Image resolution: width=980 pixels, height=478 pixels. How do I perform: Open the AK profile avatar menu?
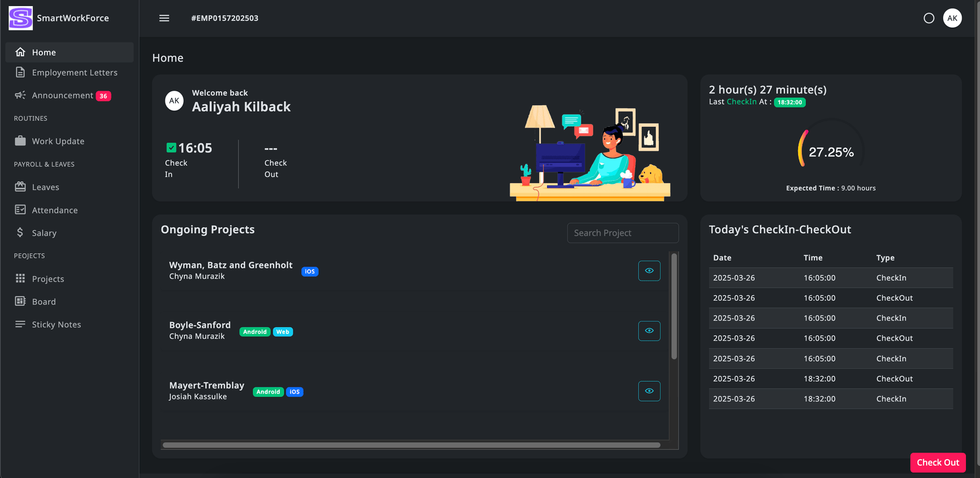coord(952,18)
